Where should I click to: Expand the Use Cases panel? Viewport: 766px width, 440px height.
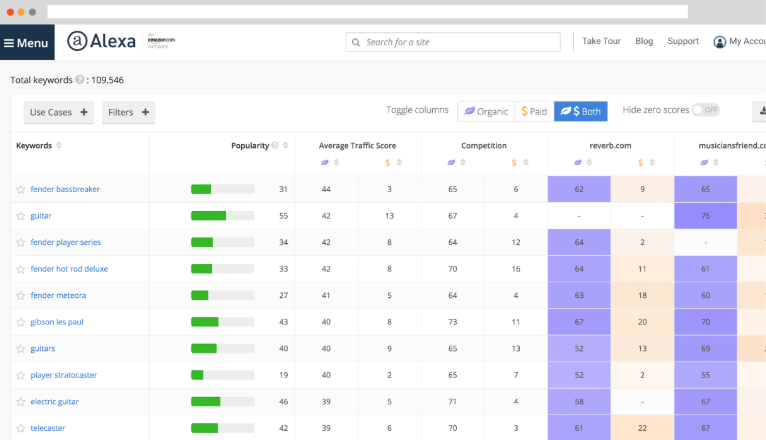pyautogui.click(x=59, y=112)
